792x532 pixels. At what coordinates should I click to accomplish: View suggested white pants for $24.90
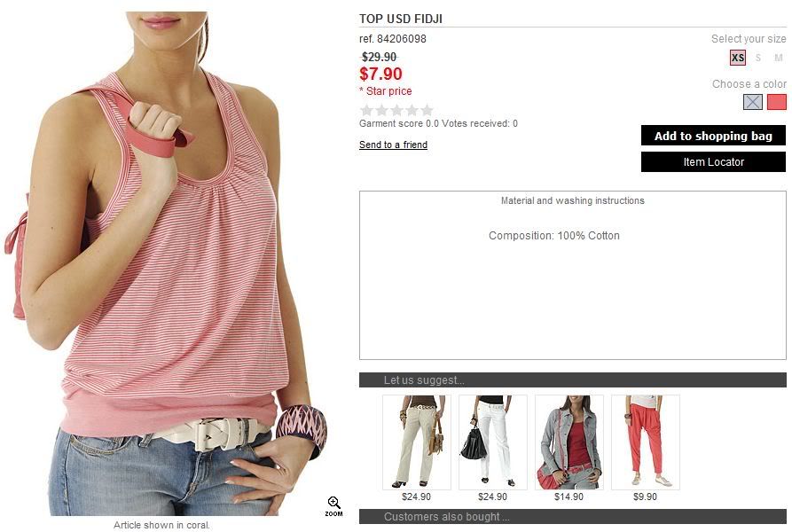pyautogui.click(x=492, y=442)
